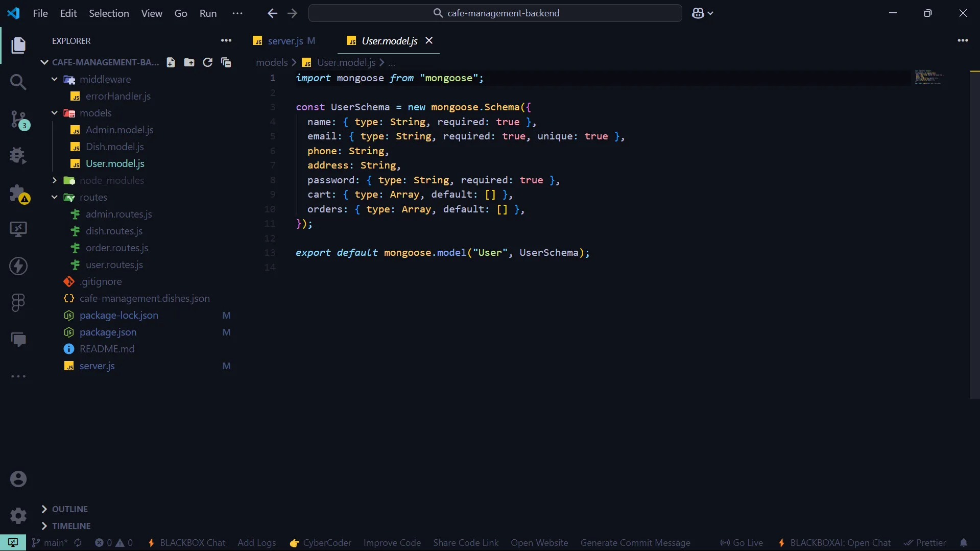Go forward in navigation history
Image resolution: width=980 pixels, height=551 pixels.
click(x=292, y=13)
